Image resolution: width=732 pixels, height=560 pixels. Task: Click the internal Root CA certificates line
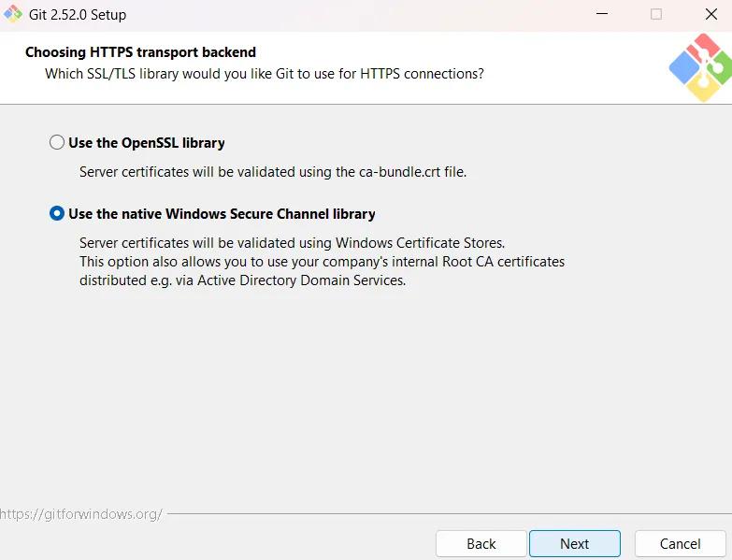click(x=322, y=262)
